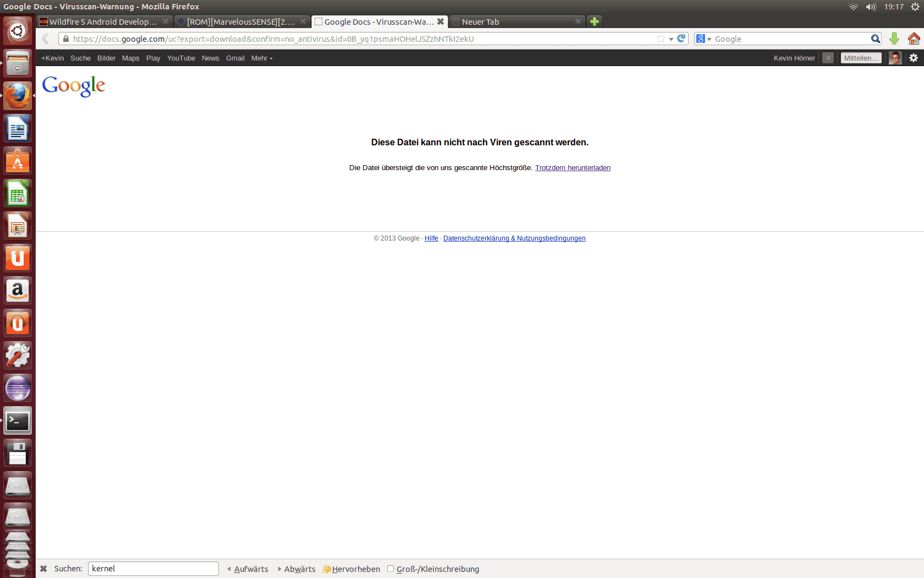Focus the URL address bar

point(363,39)
